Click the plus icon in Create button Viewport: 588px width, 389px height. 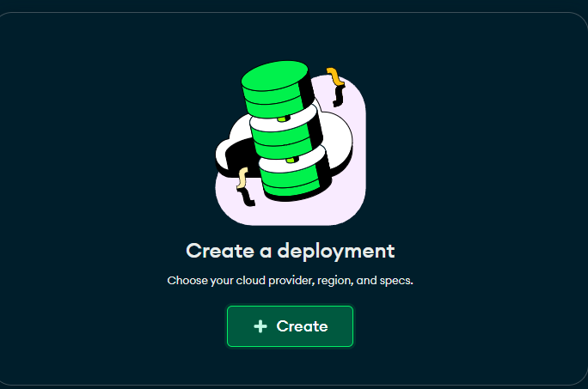coord(260,326)
